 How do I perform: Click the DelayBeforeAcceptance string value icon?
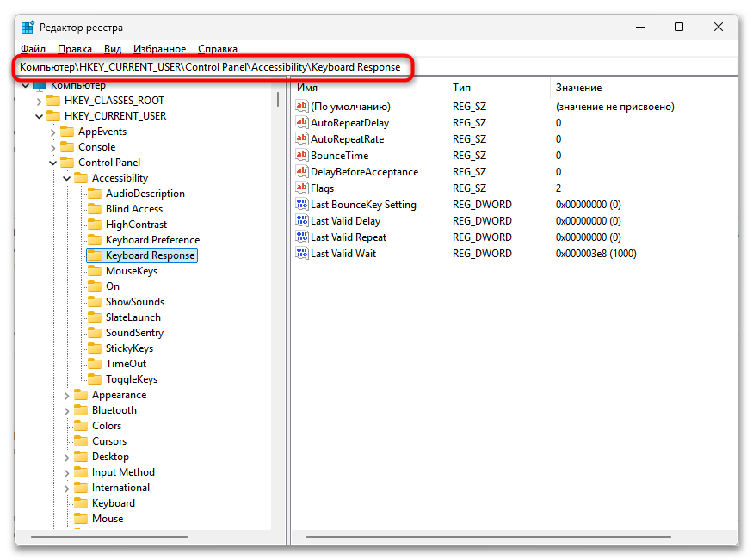click(301, 171)
